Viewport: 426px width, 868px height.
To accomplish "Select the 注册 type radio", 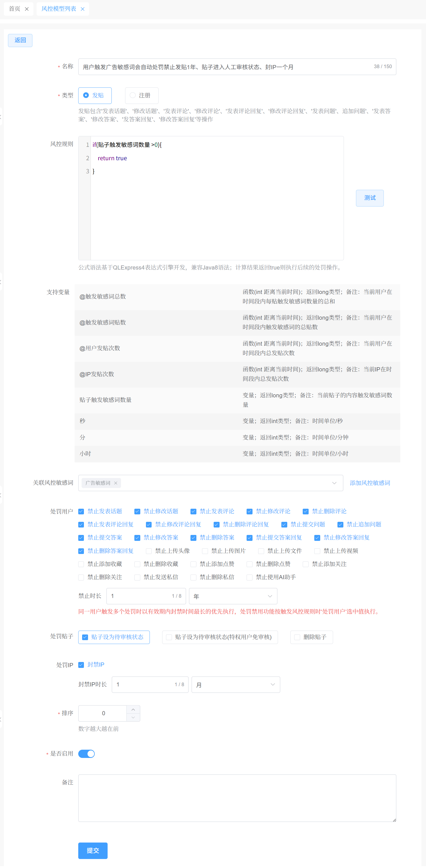I will [x=142, y=95].
